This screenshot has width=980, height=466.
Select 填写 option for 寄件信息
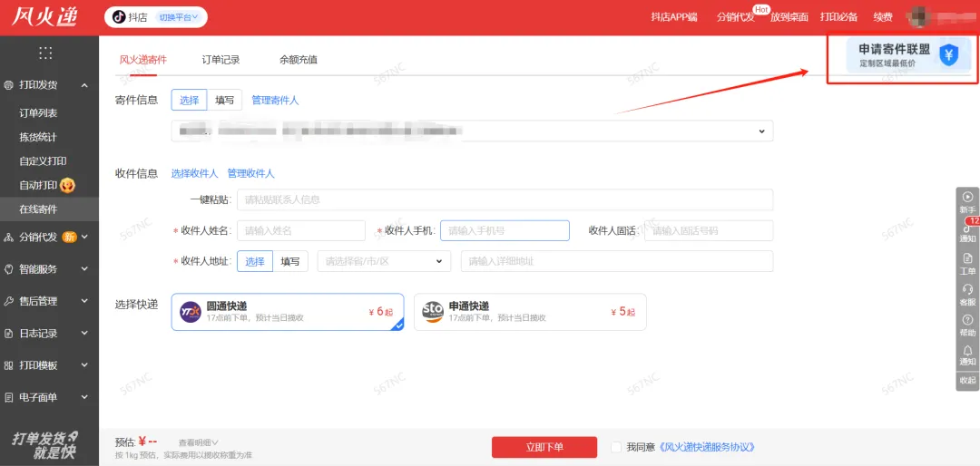[x=223, y=101]
